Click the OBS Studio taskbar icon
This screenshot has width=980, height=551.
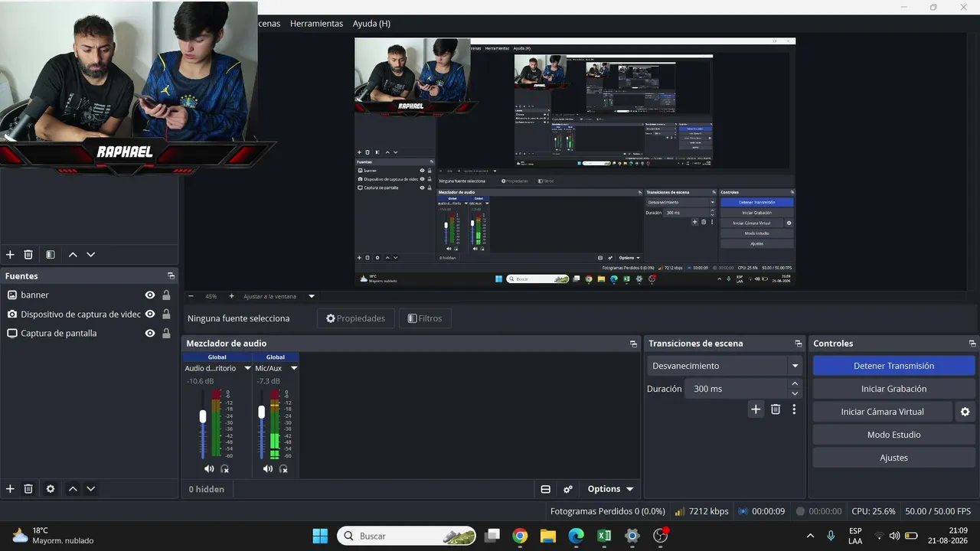point(660,536)
